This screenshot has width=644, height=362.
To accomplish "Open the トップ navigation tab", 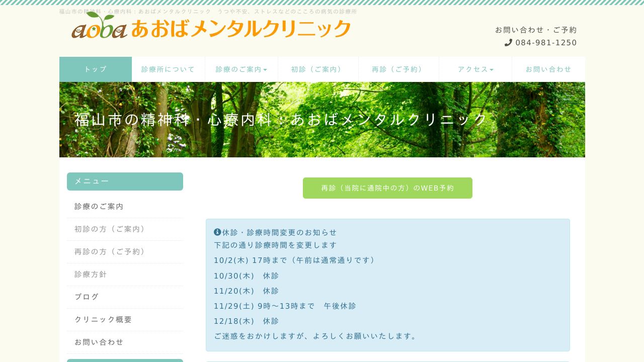I will coord(96,69).
